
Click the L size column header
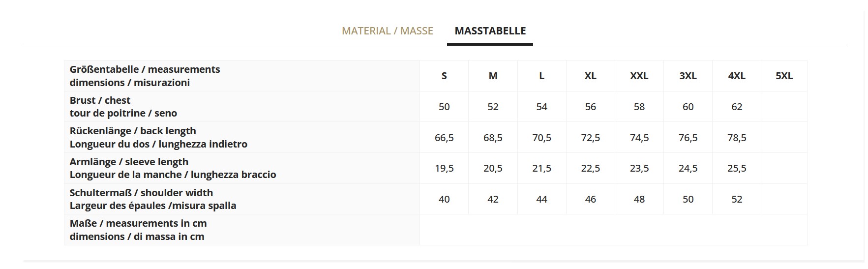[x=541, y=76]
